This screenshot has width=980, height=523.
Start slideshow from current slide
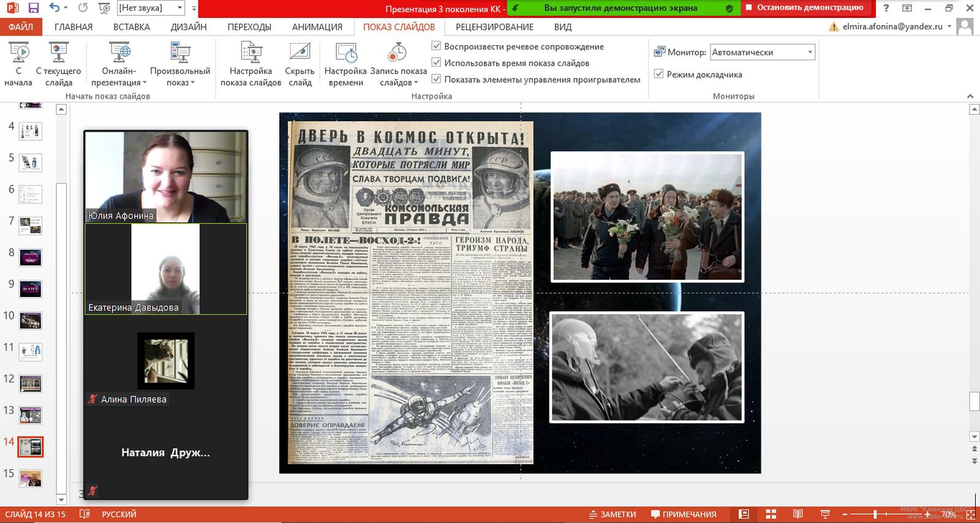[x=58, y=64]
